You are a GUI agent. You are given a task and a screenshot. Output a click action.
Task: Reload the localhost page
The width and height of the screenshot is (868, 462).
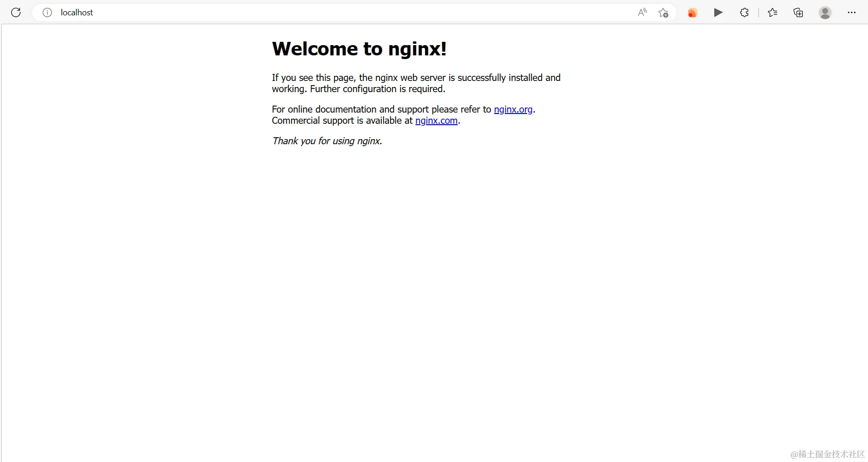(x=16, y=13)
